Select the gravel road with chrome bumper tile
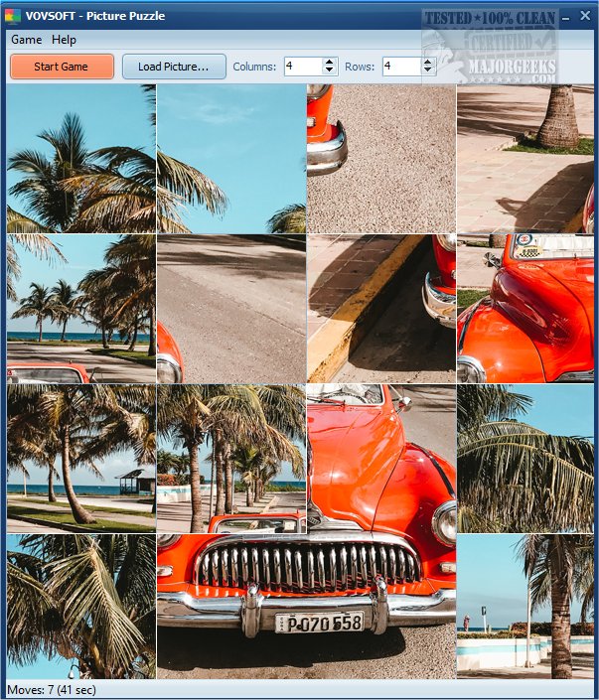The height and width of the screenshot is (700, 599). click(x=381, y=159)
